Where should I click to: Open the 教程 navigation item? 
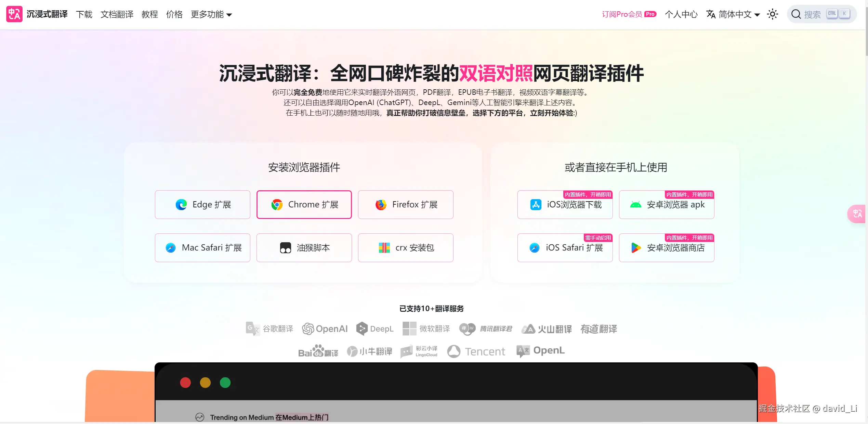point(150,14)
